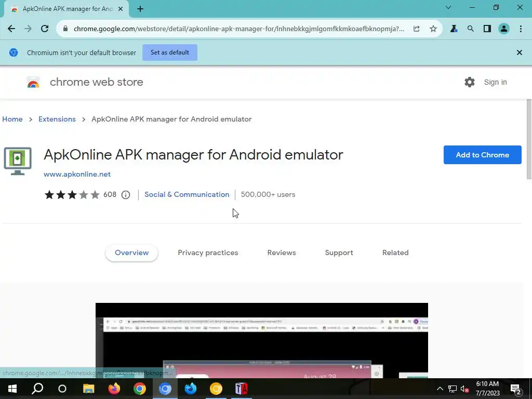Click the rating info icon
Viewport: 532px width, 399px height.
[126, 195]
